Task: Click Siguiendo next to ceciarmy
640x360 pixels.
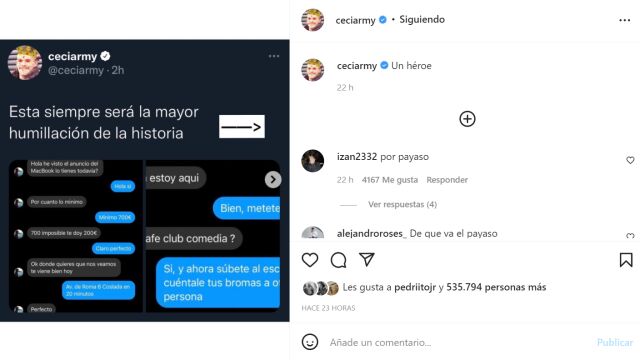Action: pyautogui.click(x=422, y=19)
